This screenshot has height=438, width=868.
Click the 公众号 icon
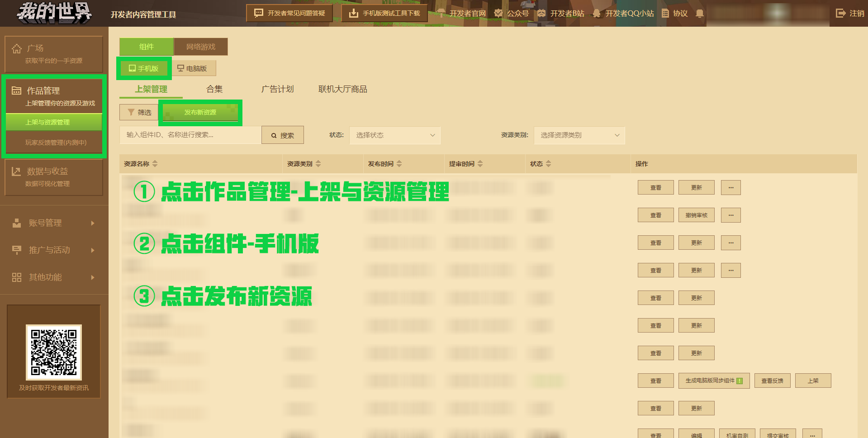pos(498,13)
